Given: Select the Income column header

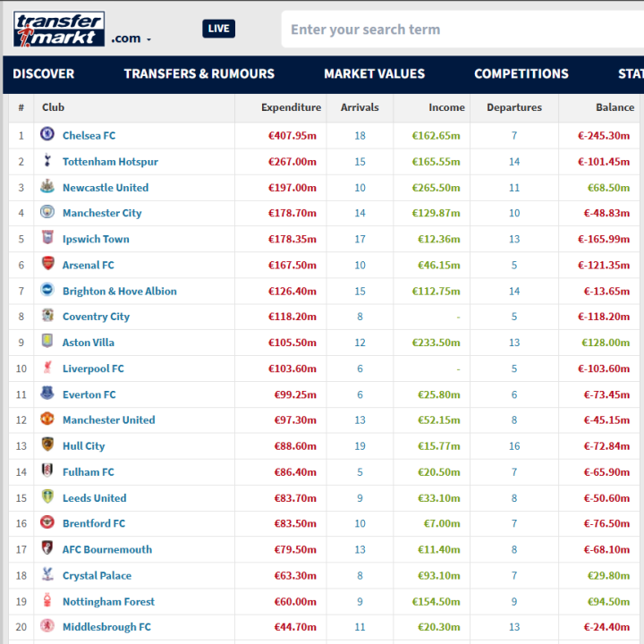Looking at the screenshot, I should (447, 107).
